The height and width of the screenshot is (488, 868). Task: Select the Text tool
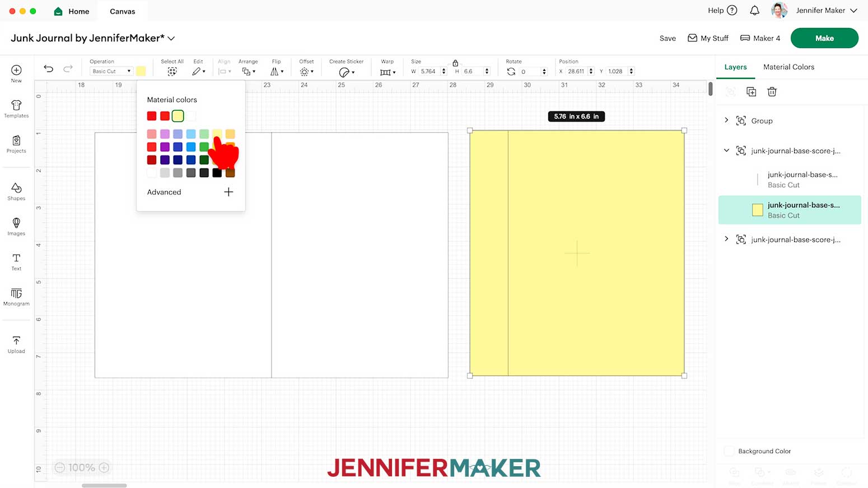click(x=16, y=261)
